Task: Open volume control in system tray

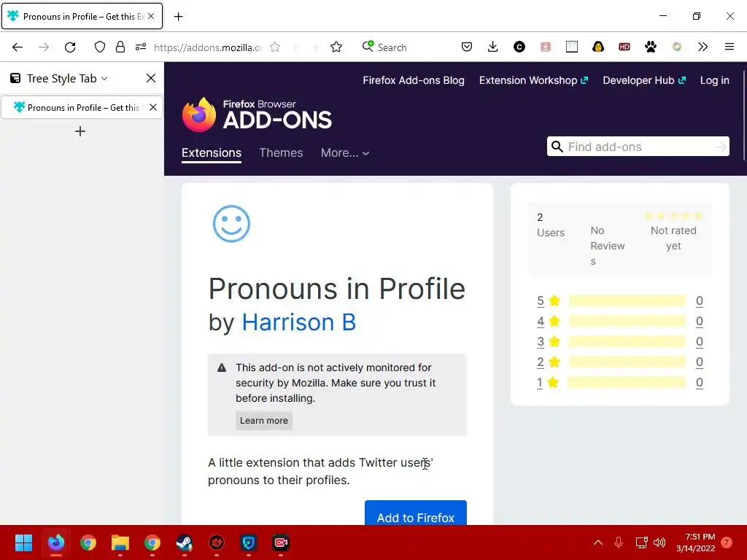Action: click(659, 542)
